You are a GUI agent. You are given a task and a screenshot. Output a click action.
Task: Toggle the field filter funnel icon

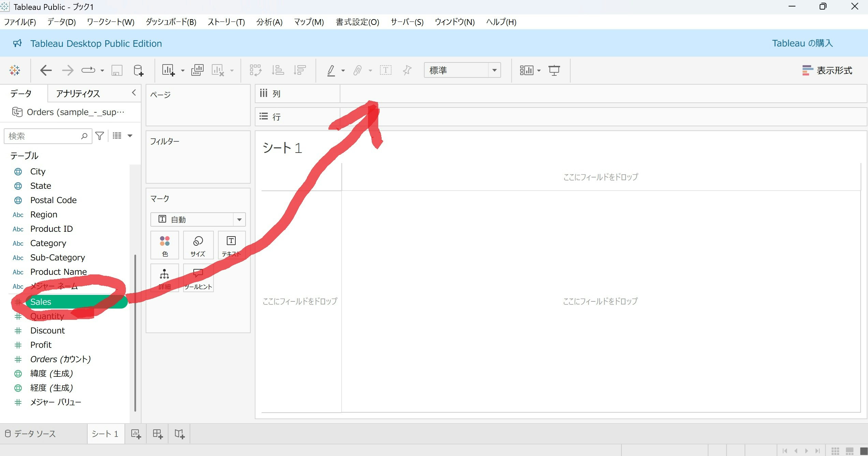click(x=100, y=136)
